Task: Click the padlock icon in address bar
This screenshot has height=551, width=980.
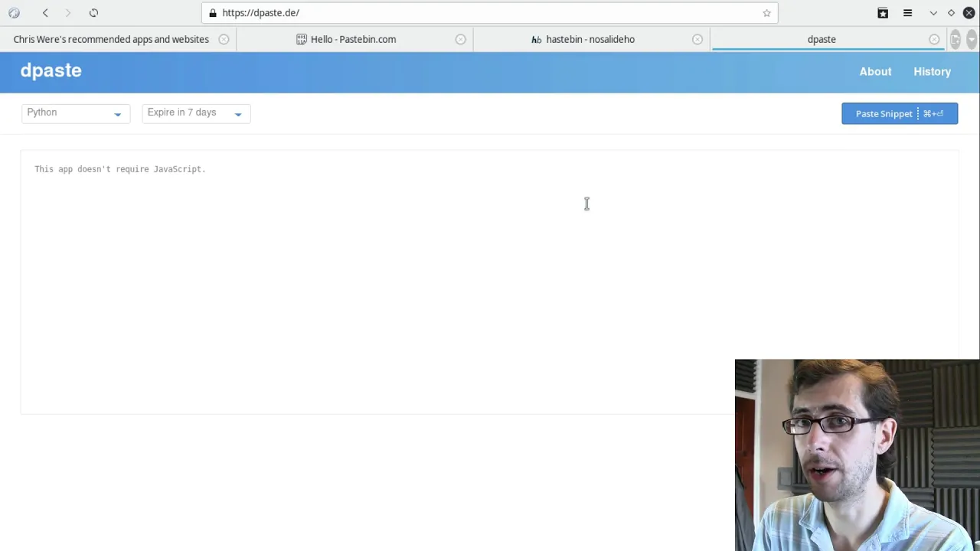Action: tap(213, 13)
